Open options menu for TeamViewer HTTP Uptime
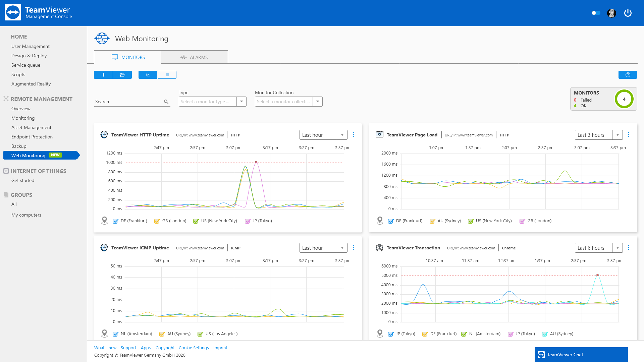Screen dimensions: 644x362 point(354,134)
